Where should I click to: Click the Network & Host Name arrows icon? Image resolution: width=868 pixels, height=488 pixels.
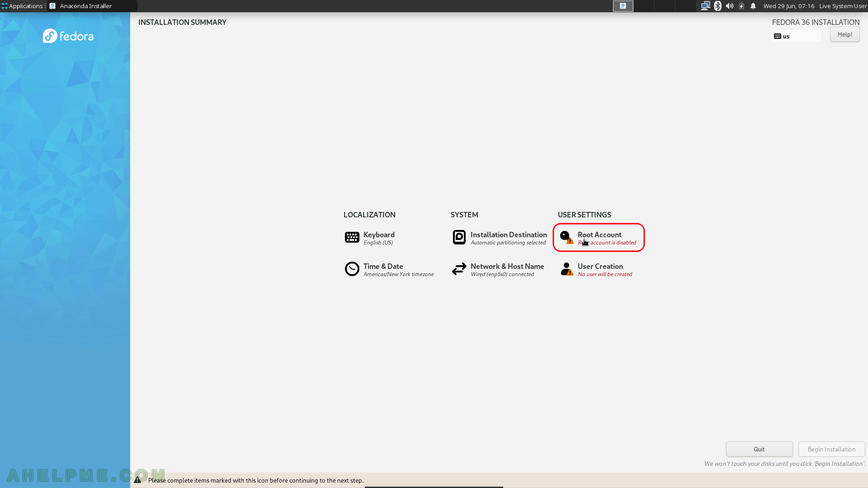click(459, 269)
